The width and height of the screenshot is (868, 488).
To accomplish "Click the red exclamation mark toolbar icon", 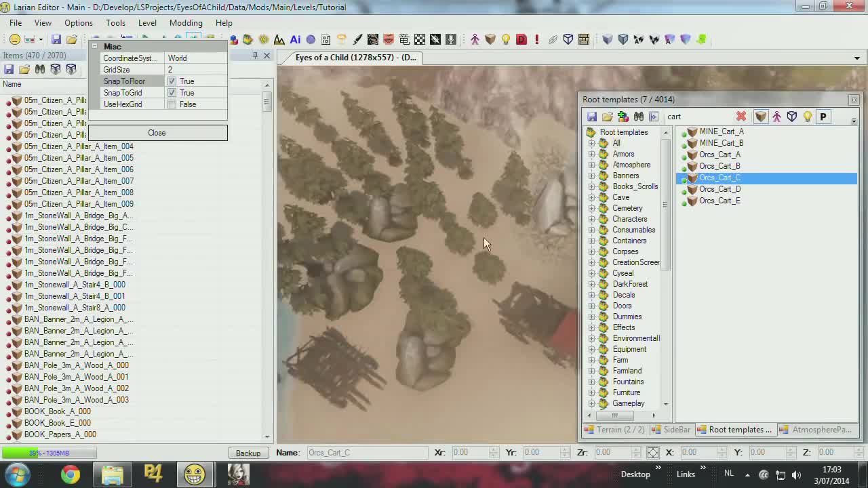I will [x=536, y=39].
